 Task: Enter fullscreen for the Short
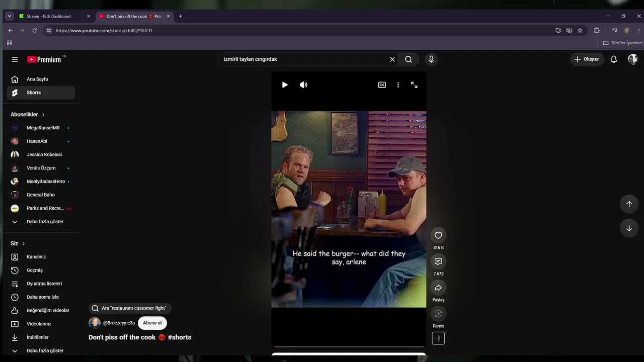(414, 85)
